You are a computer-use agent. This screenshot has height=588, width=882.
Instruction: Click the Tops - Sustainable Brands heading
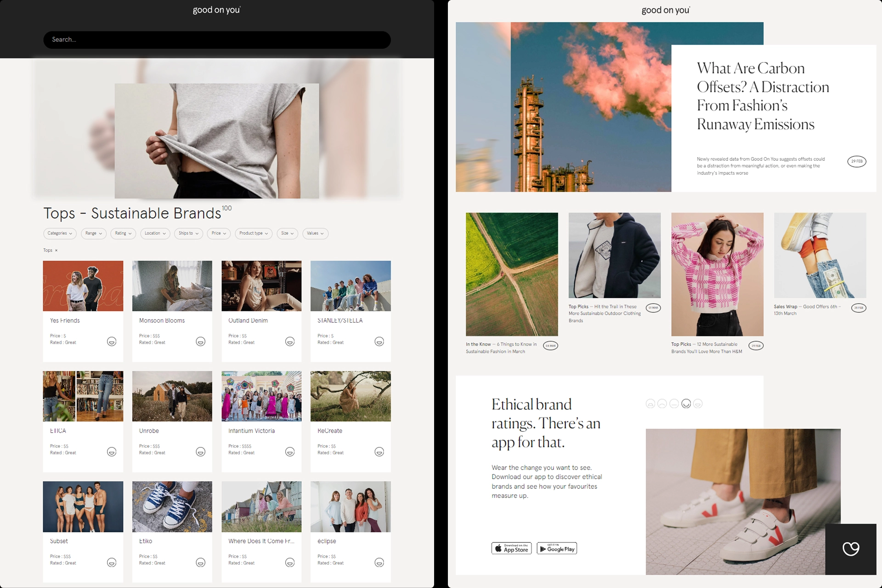tap(132, 214)
